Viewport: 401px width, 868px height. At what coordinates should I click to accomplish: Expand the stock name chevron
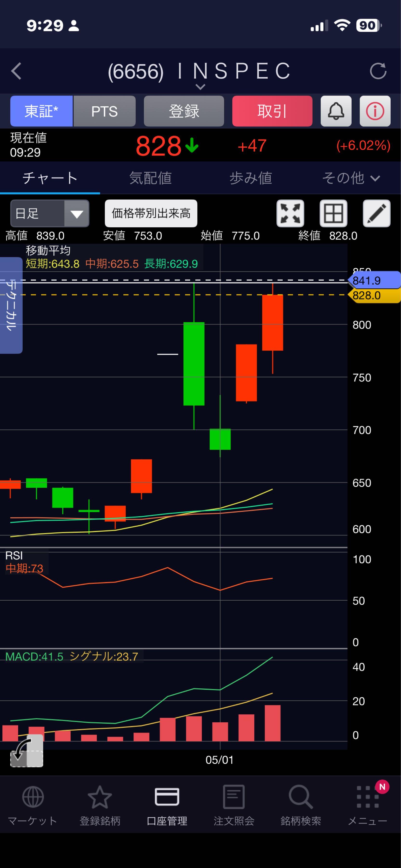point(200,87)
